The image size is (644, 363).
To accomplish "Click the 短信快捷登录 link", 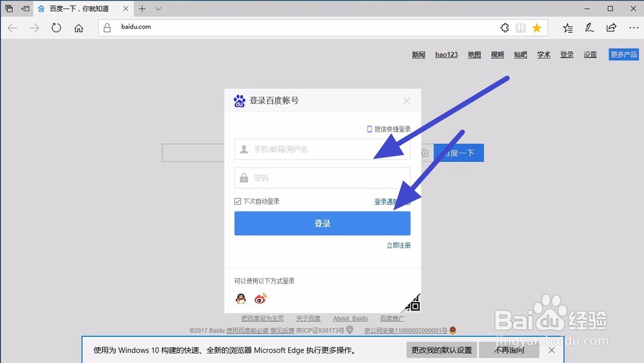I will coord(388,129).
